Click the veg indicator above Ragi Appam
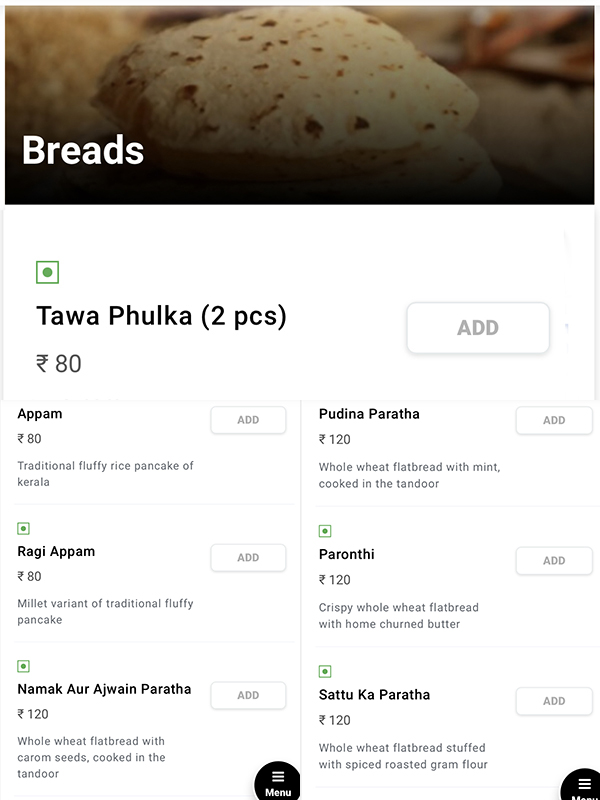 tap(24, 528)
